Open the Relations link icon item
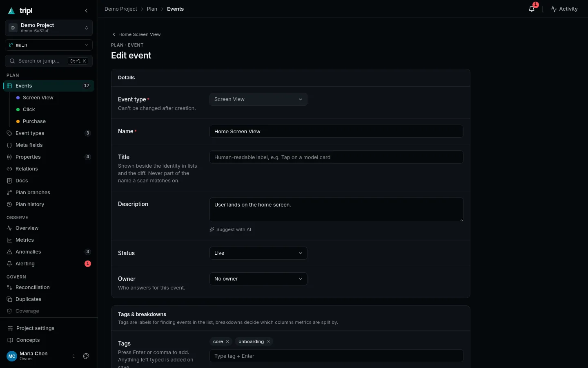This screenshot has width=588, height=368. pos(49,169)
